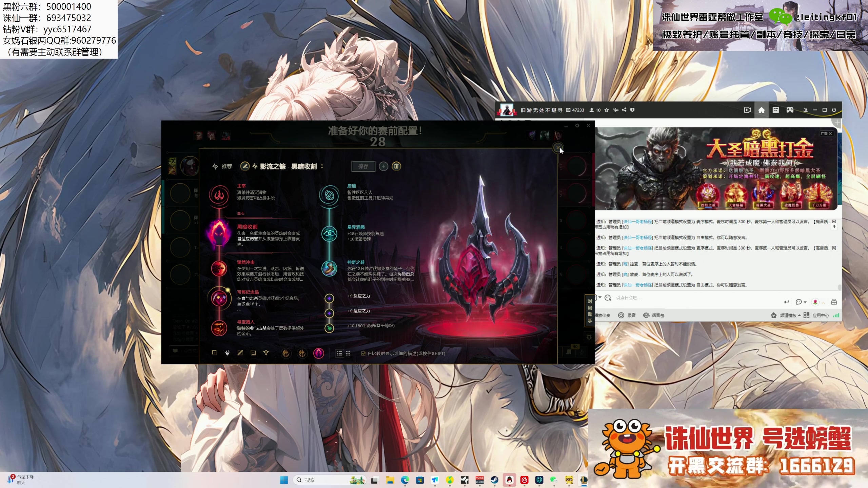Screen dimensions: 868x488
Task: Select the Domination claw icon in bottom bar
Action: click(227, 353)
